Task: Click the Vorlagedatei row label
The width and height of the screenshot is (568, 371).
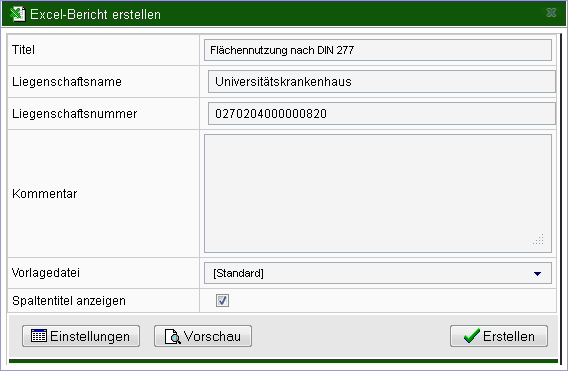Action: tap(46, 273)
